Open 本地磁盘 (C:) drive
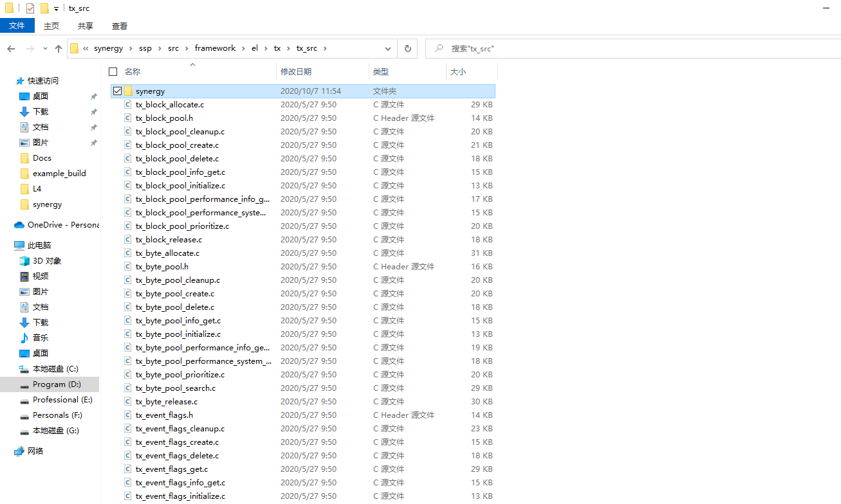 pyautogui.click(x=55, y=368)
